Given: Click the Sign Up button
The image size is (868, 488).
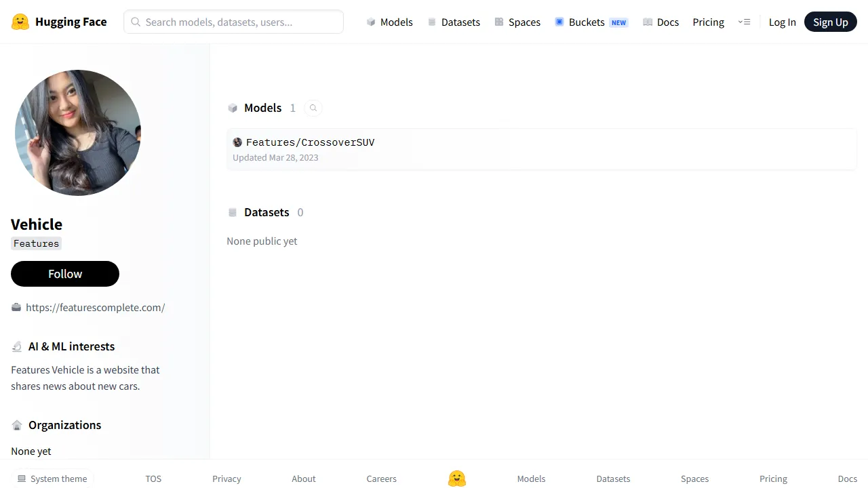Looking at the screenshot, I should [831, 22].
